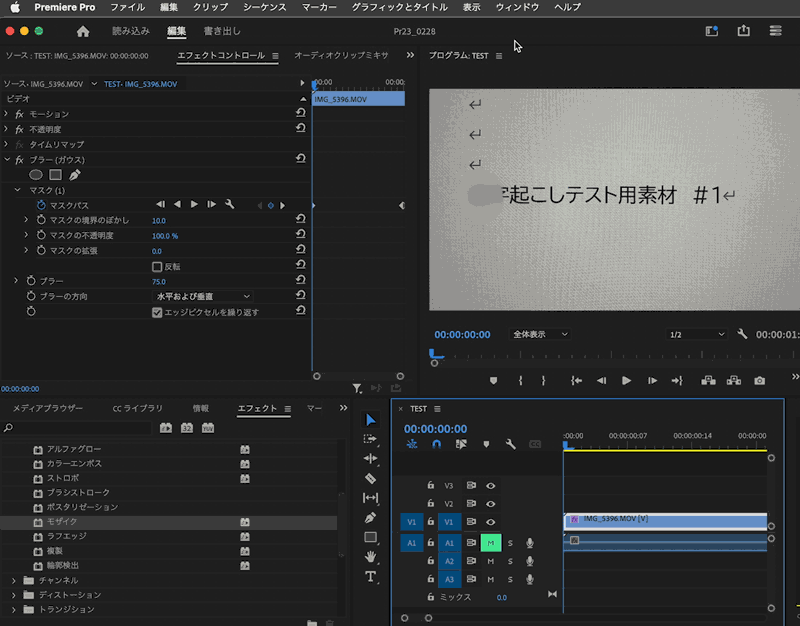Reset the blur amount parameter
The image size is (800, 626).
pos(301,281)
